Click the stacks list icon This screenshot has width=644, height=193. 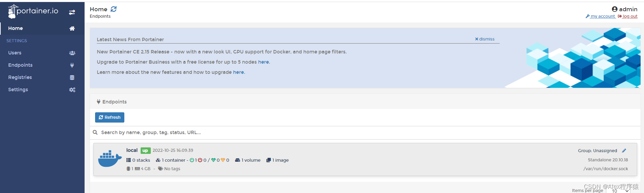(x=128, y=160)
